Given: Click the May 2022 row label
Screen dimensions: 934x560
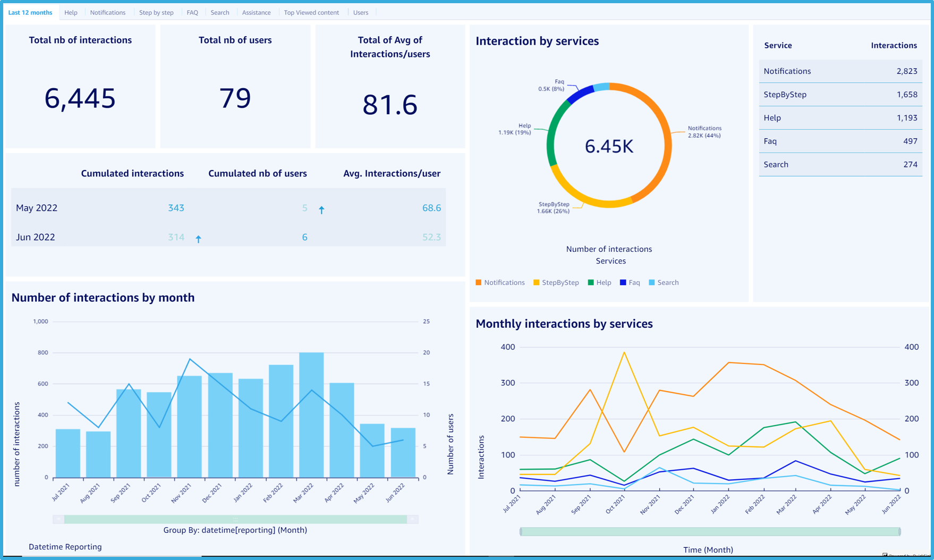Looking at the screenshot, I should 37,208.
